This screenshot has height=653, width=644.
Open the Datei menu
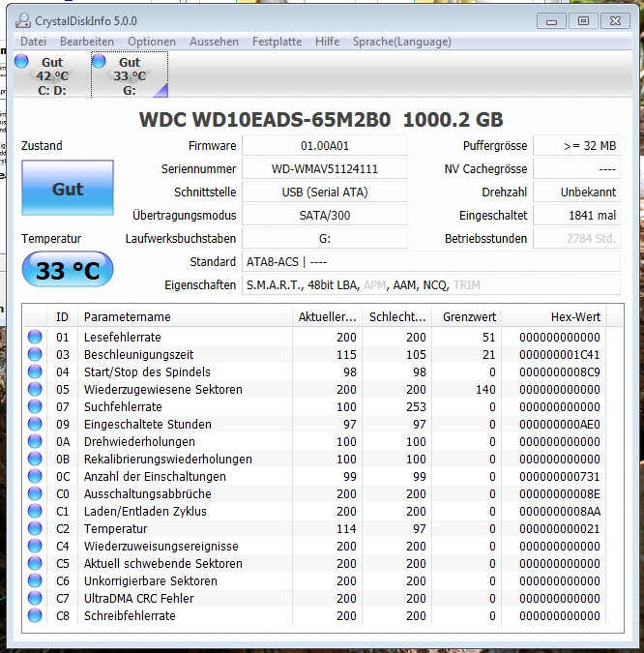point(33,42)
